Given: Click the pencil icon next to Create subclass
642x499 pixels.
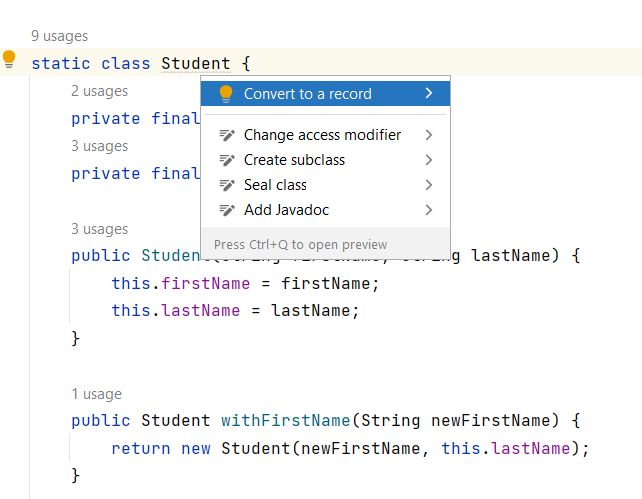Looking at the screenshot, I should point(226,160).
